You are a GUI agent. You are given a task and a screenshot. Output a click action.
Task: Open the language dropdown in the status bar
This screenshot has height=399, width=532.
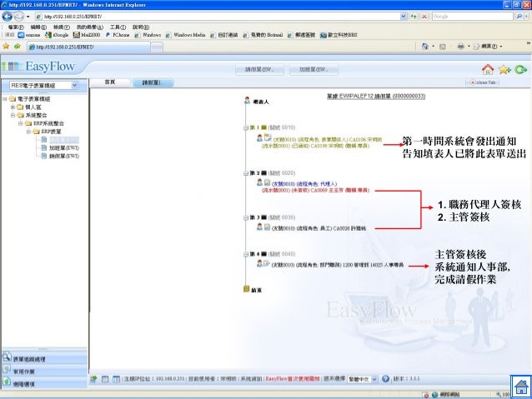pos(374,379)
